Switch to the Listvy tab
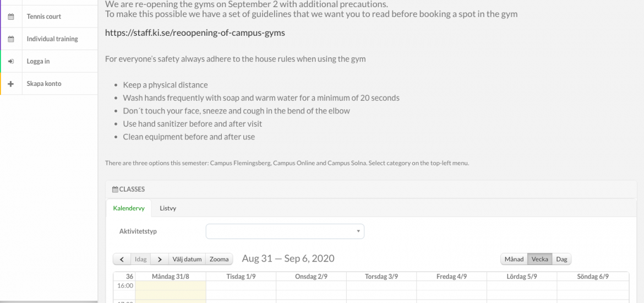This screenshot has height=303, width=644. tap(168, 208)
